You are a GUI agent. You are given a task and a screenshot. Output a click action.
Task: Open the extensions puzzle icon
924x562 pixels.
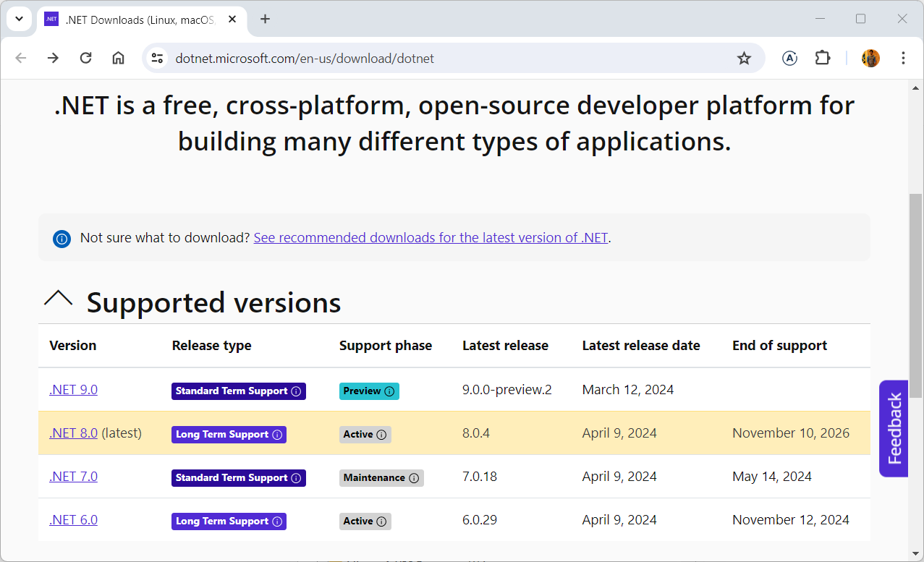tap(823, 58)
